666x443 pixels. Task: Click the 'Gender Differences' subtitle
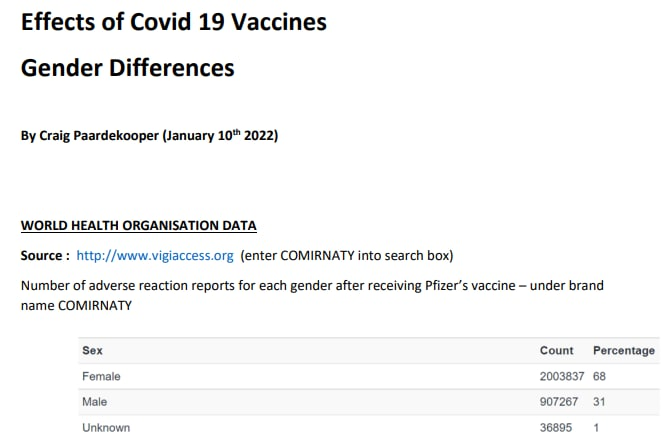(x=128, y=69)
